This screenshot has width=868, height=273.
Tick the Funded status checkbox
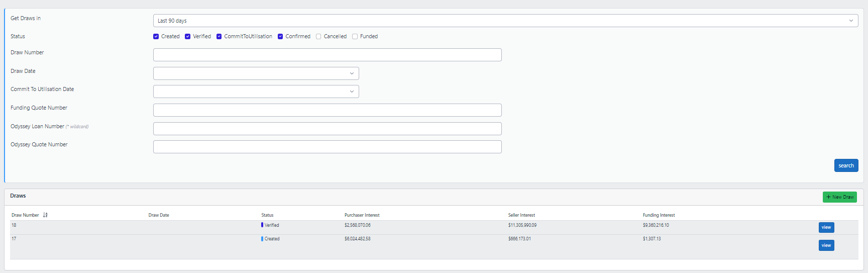tap(355, 37)
